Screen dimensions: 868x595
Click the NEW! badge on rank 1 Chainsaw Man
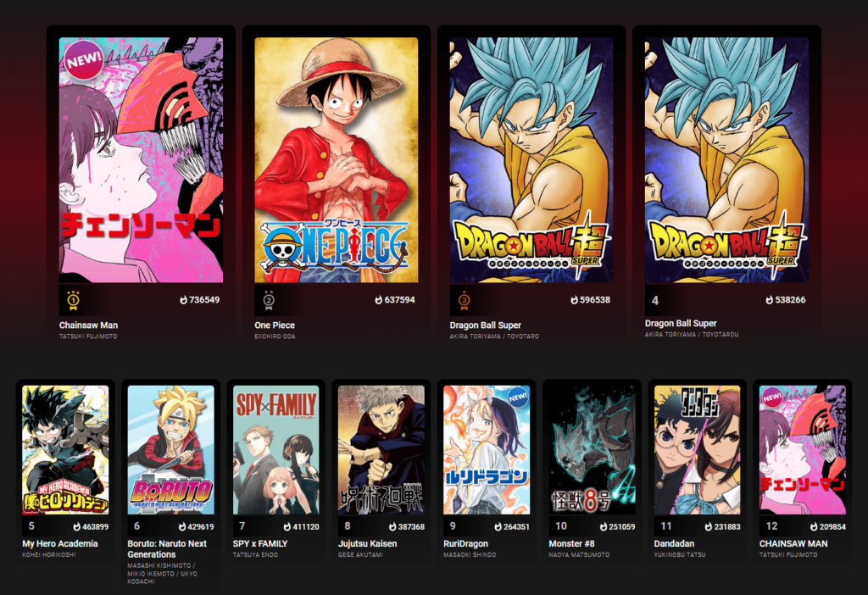point(84,60)
